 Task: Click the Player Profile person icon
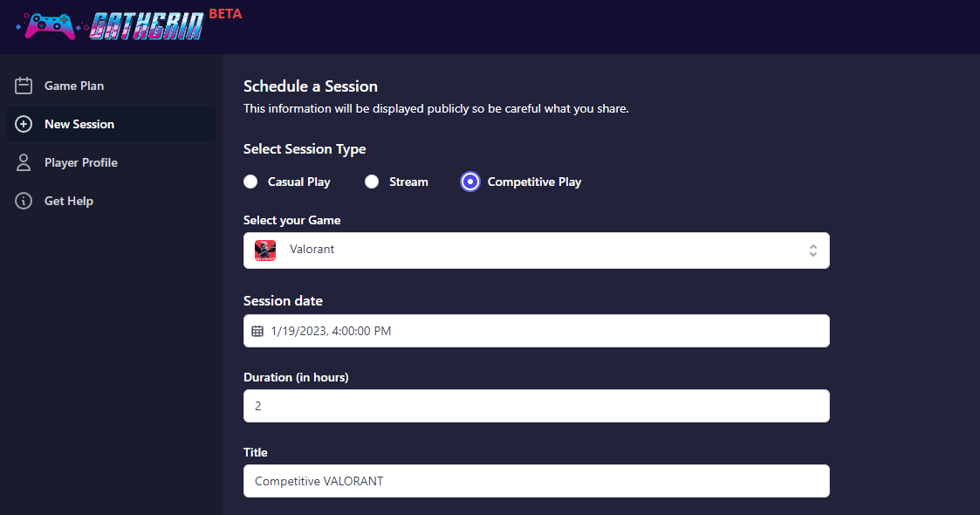pos(24,162)
